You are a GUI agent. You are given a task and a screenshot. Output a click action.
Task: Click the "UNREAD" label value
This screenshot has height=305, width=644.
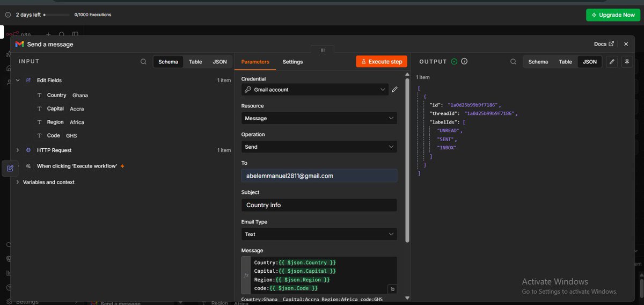(x=449, y=130)
